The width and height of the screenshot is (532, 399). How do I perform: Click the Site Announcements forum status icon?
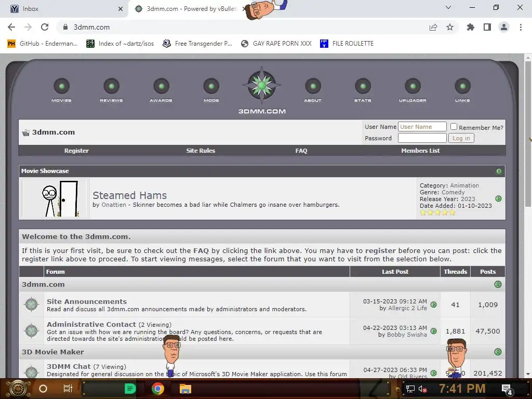[x=32, y=304]
